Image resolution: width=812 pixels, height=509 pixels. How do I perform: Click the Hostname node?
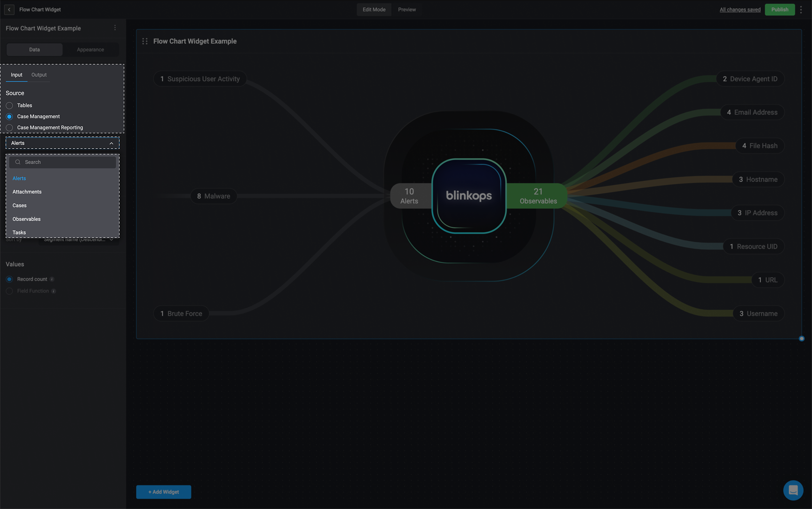pos(758,179)
